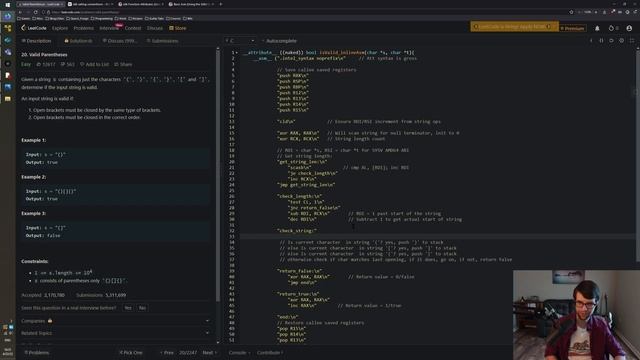Switch to the third browser tab
Image resolution: width=640 pixels, height=360 pixels.
[141, 4]
